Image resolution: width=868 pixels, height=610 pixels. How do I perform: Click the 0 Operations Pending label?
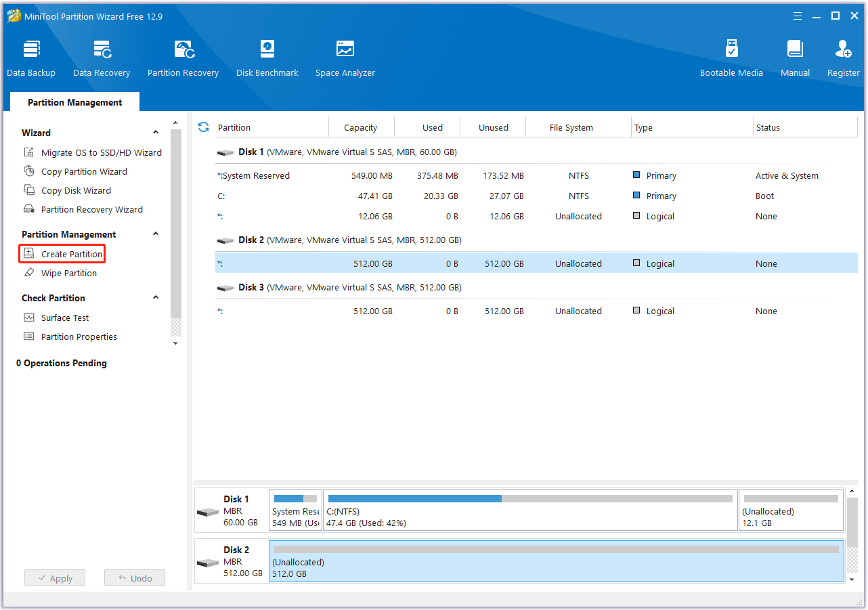(62, 363)
